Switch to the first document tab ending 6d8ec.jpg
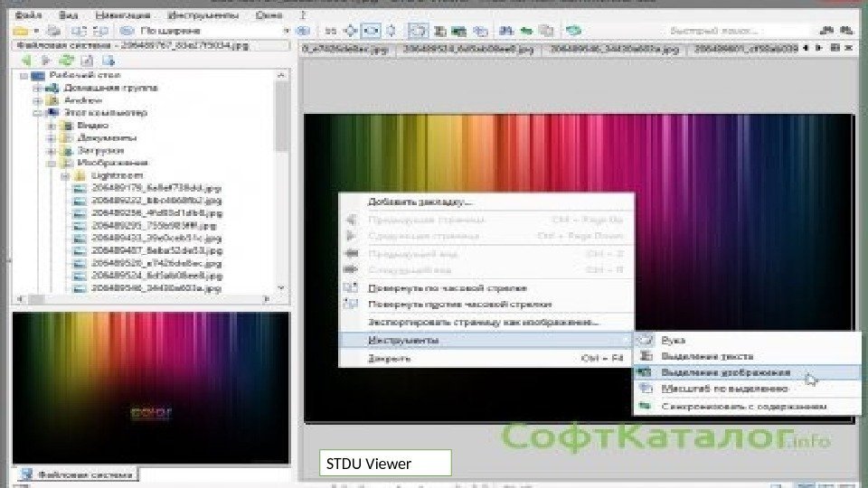 tap(346, 49)
